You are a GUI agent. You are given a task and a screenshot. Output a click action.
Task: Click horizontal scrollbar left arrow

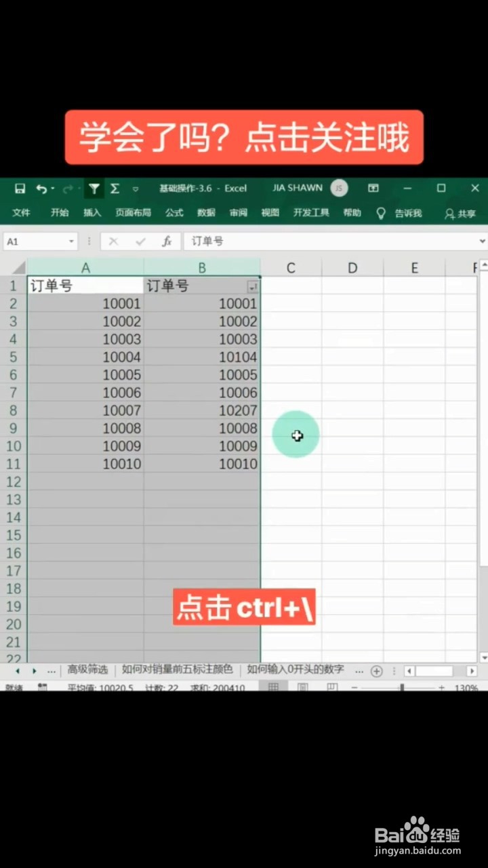[x=409, y=671]
